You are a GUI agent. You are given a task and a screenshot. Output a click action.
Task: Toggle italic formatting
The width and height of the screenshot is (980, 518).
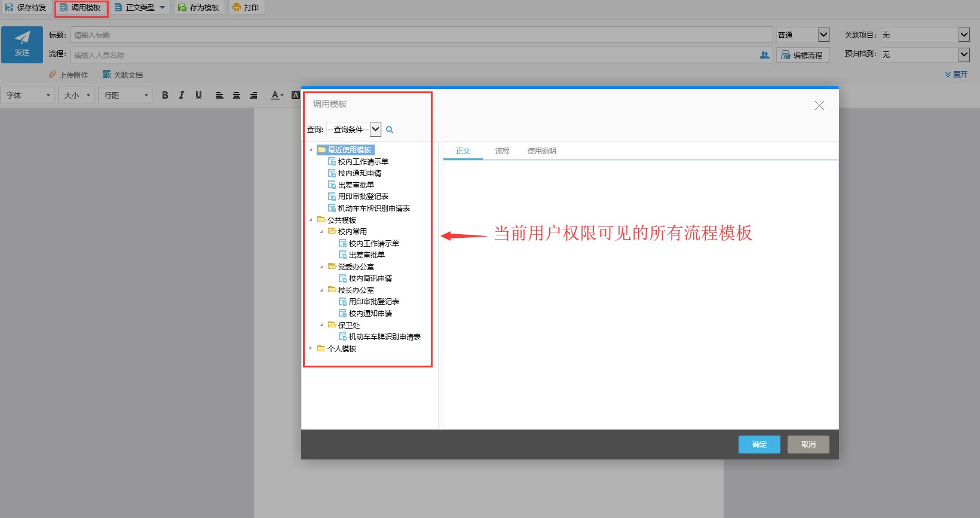pos(182,95)
